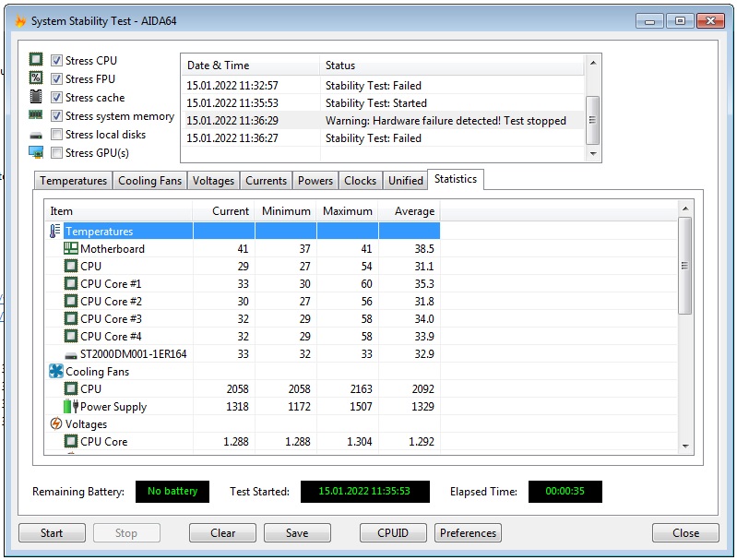Click the CPU Core voltage chip icon
This screenshot has height=560, width=737.
point(70,441)
